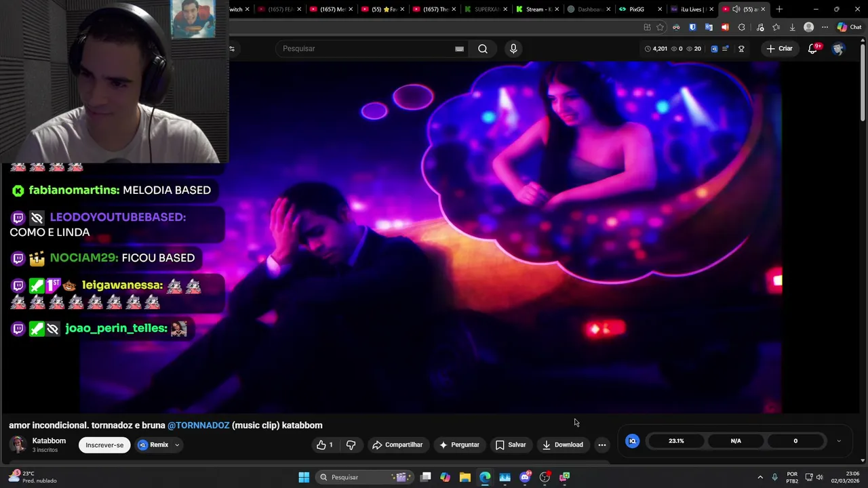Screen dimensions: 868x488
Task: Open volume control in system tray
Action: point(819,477)
